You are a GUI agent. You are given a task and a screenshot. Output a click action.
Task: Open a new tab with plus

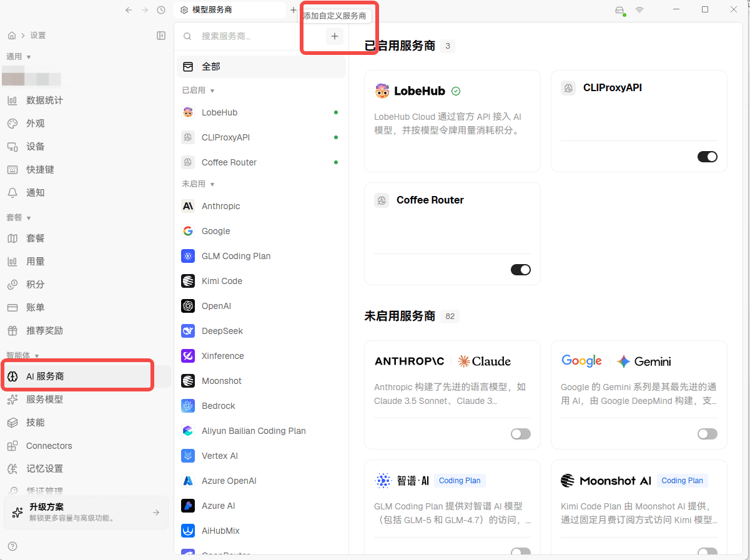pyautogui.click(x=294, y=10)
